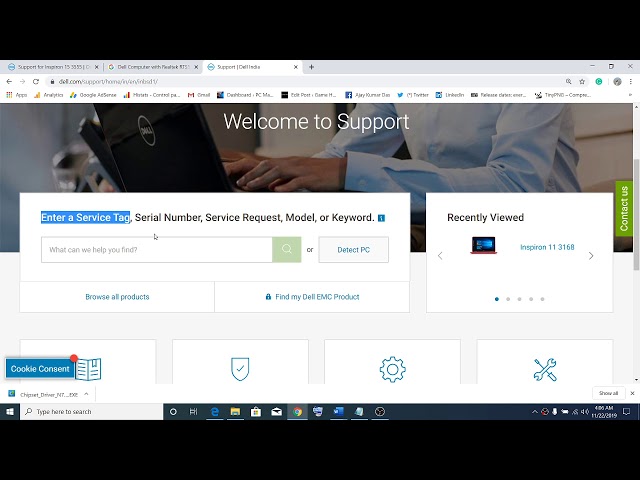Close the downloads bar

coord(632,393)
